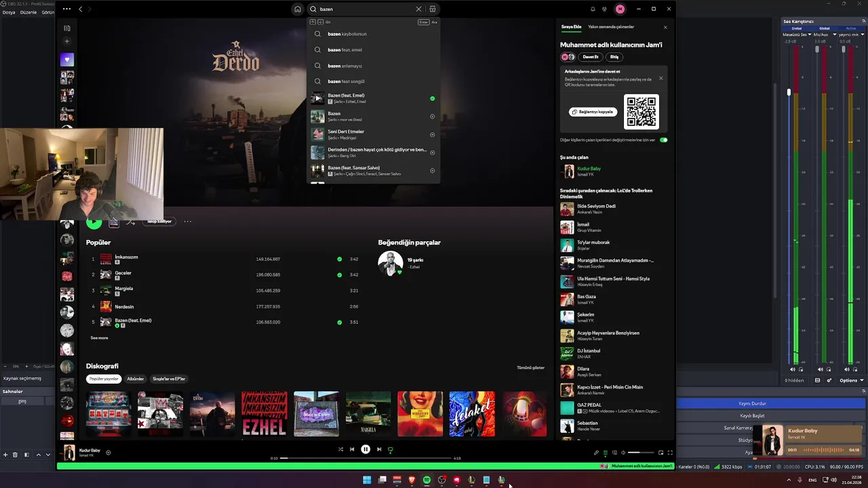The height and width of the screenshot is (488, 868).
Task: Toggle saved checkmark on Geceler track
Action: point(340,274)
